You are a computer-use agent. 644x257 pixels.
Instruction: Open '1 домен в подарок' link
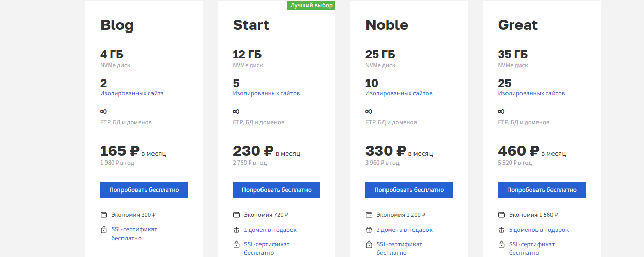[270, 230]
